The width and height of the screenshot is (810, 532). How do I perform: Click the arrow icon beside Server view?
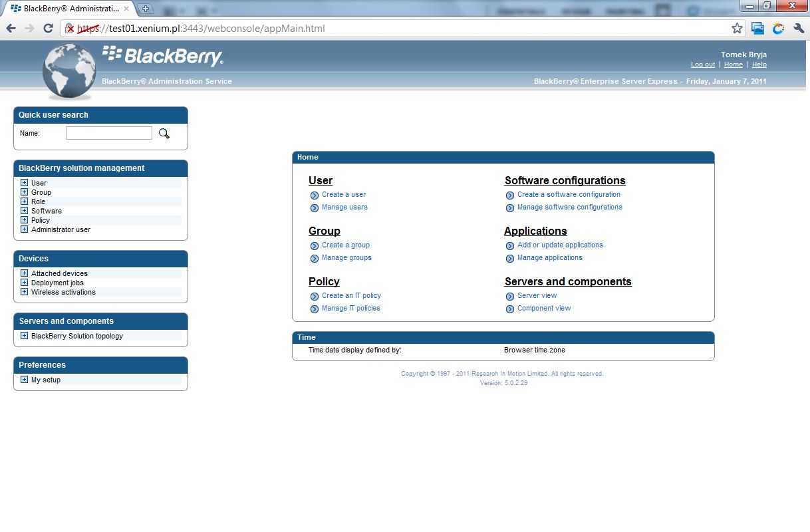(x=510, y=296)
